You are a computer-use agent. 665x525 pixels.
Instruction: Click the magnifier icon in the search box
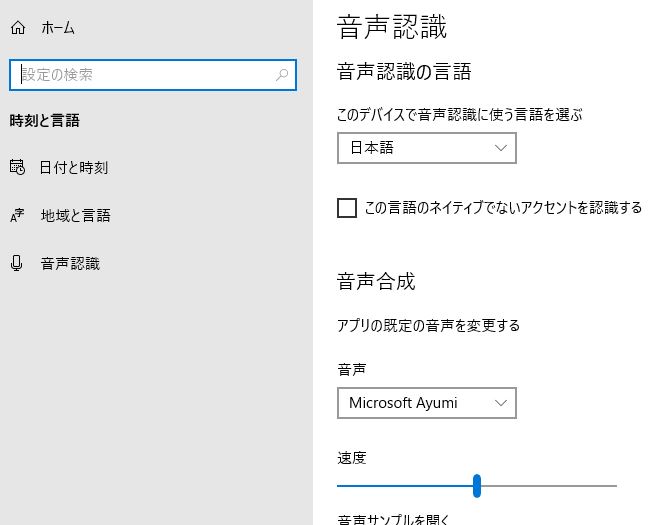click(282, 75)
